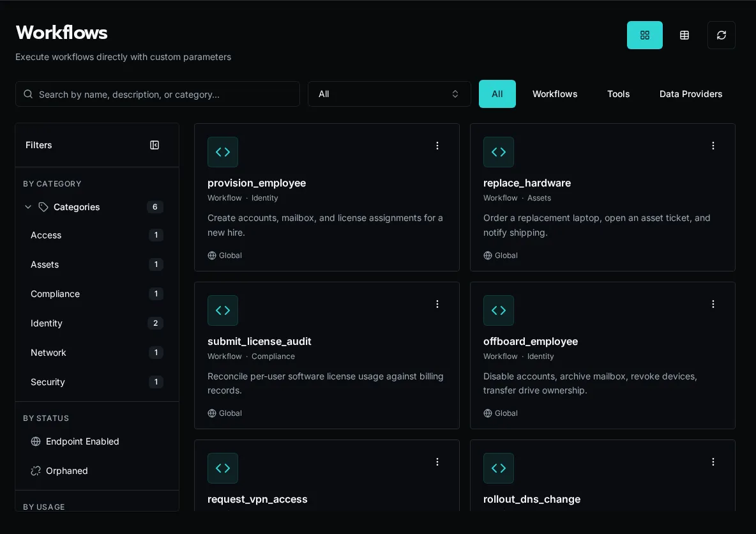Click the tag icon beside Categories
Screen dimensions: 756x534
click(43, 207)
